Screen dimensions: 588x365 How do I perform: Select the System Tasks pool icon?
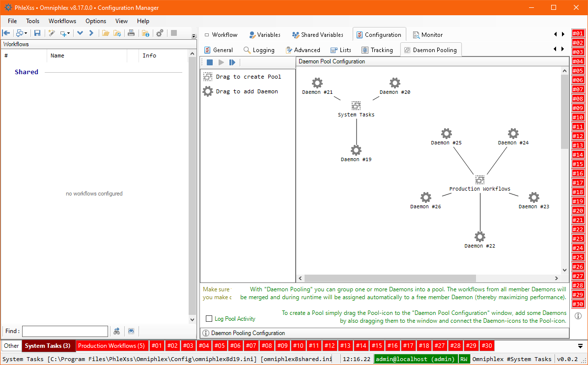pyautogui.click(x=356, y=106)
